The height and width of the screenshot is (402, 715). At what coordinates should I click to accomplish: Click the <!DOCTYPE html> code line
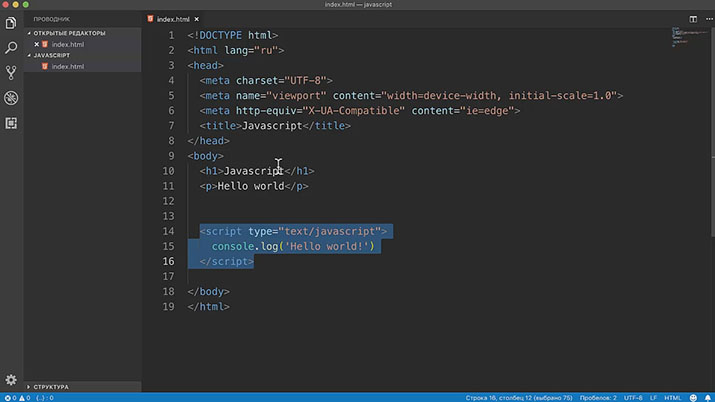pyautogui.click(x=233, y=36)
